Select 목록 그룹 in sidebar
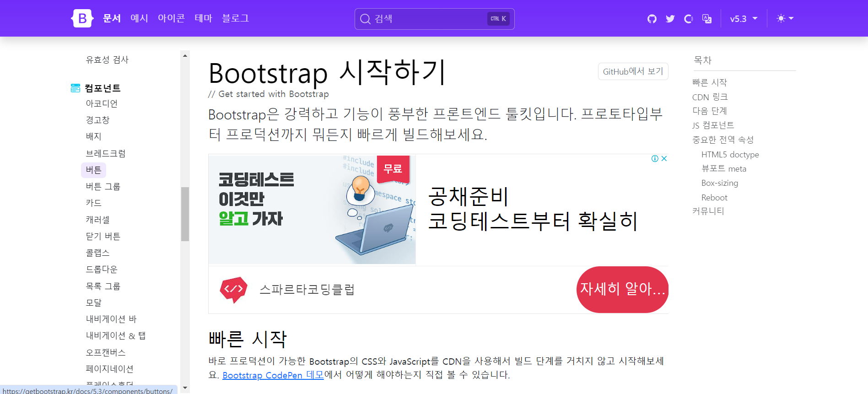This screenshot has width=868, height=394. (x=103, y=286)
